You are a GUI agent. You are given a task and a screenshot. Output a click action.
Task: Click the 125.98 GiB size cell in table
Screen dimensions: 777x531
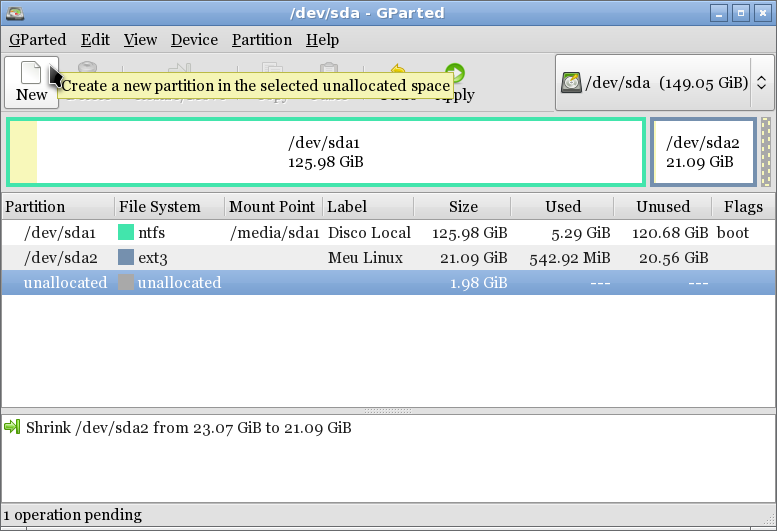(x=470, y=233)
